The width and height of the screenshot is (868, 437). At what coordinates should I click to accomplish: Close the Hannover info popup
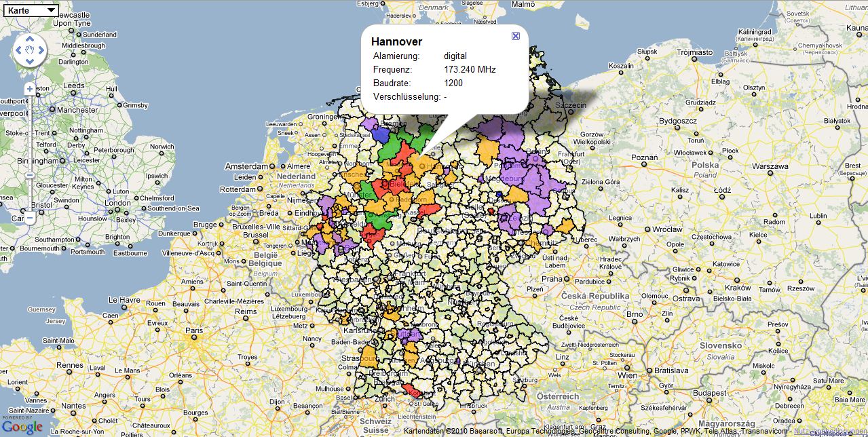(516, 36)
